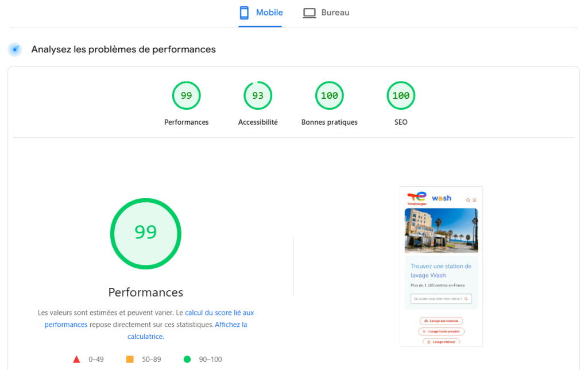Click the TotalEnergies logo in the preview
This screenshot has width=588, height=370.
[416, 198]
